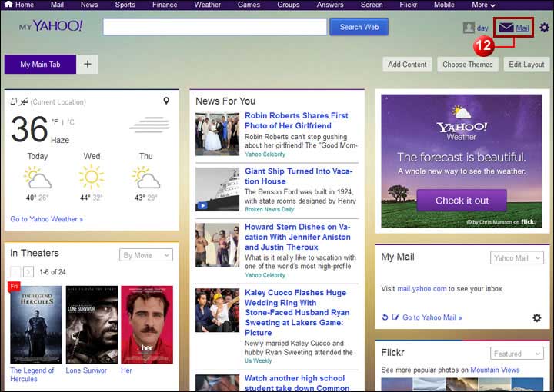554x392 pixels.
Task: Open the By Movie dropdown
Action: (x=146, y=255)
